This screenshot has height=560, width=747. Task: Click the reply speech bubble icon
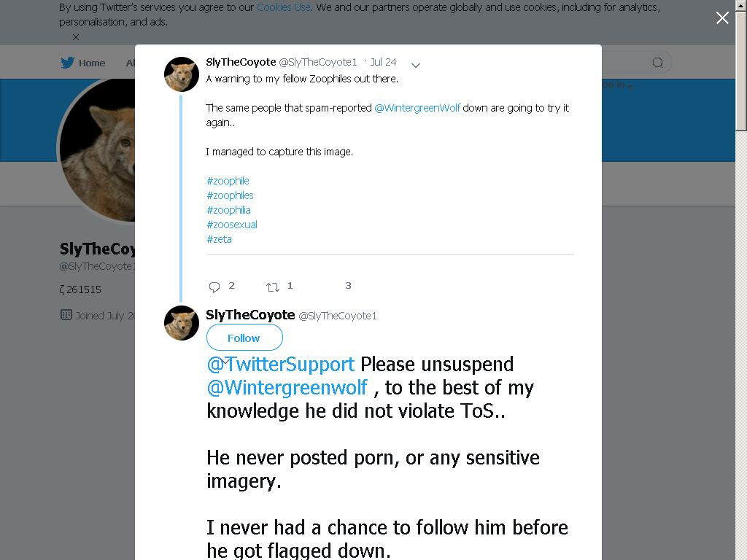(214, 287)
